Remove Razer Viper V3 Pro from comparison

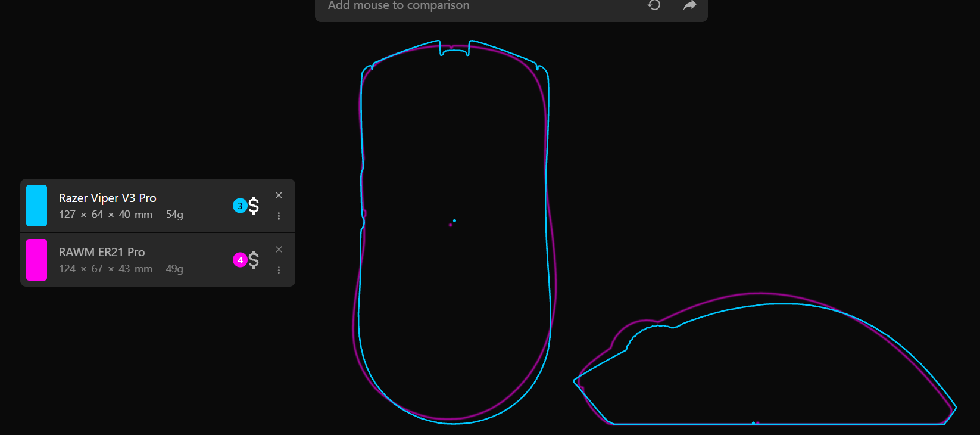tap(279, 195)
